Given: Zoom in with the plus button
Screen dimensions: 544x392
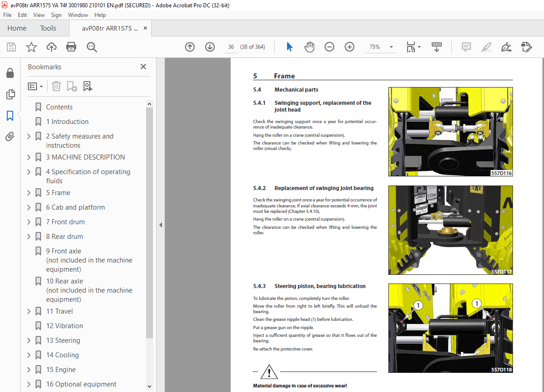Looking at the screenshot, I should [350, 47].
